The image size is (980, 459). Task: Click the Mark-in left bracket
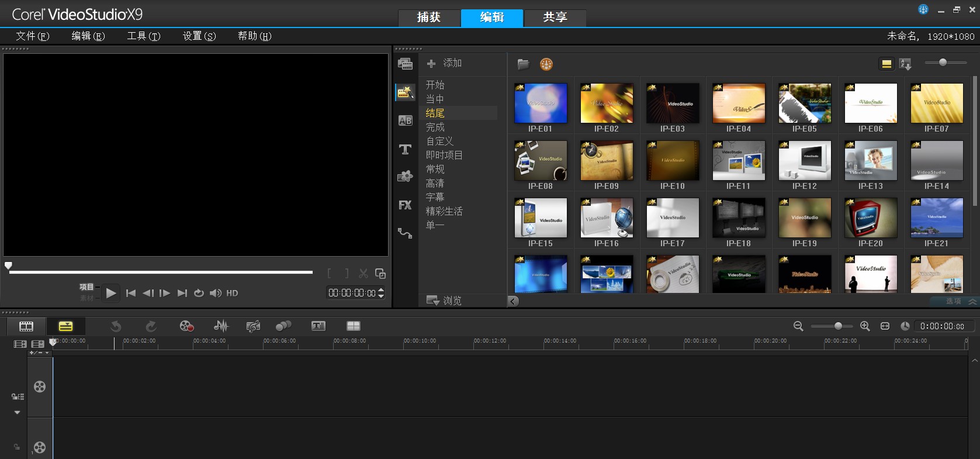[x=329, y=274]
